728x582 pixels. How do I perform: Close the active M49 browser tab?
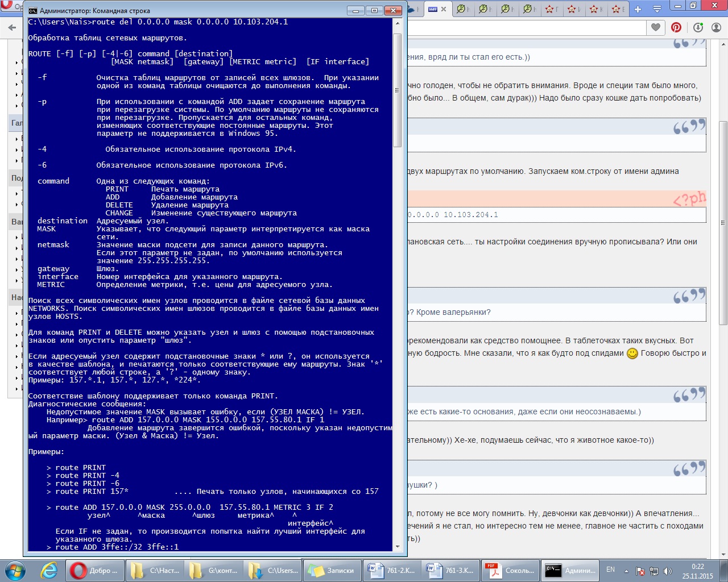click(x=444, y=9)
